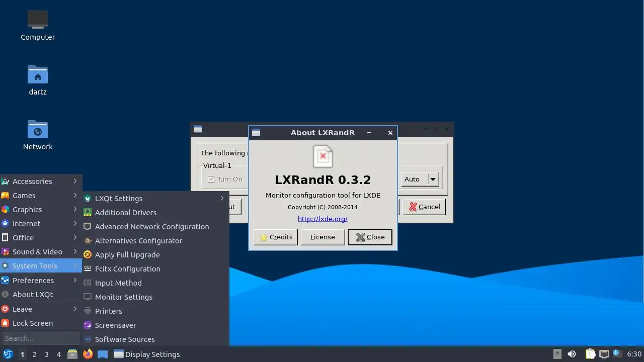
Task: Open the http://lxde.org/ link
Action: tap(323, 219)
